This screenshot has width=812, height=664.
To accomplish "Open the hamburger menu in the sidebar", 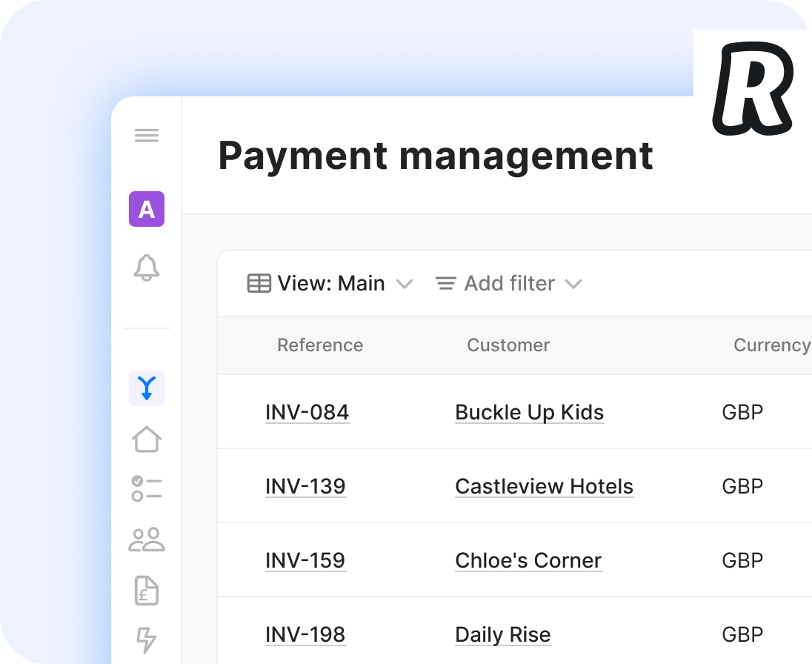I will (x=146, y=135).
